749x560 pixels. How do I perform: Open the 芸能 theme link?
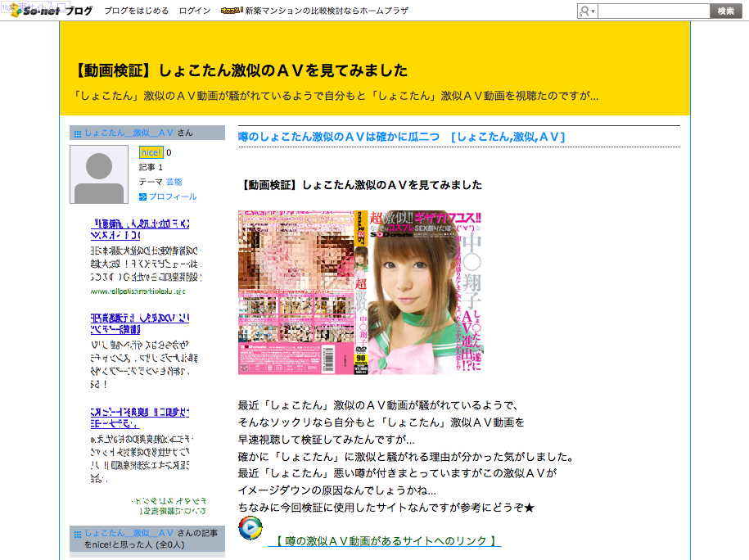(x=174, y=182)
